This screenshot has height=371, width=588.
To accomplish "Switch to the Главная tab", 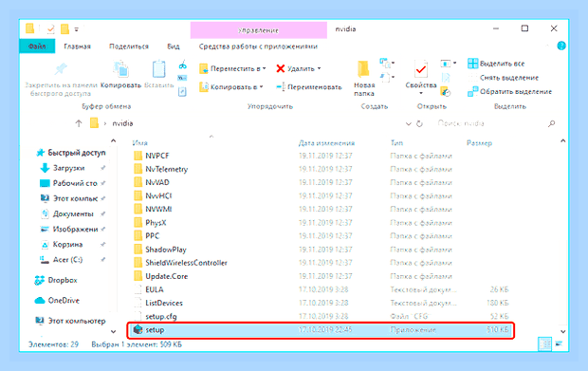I will (77, 46).
